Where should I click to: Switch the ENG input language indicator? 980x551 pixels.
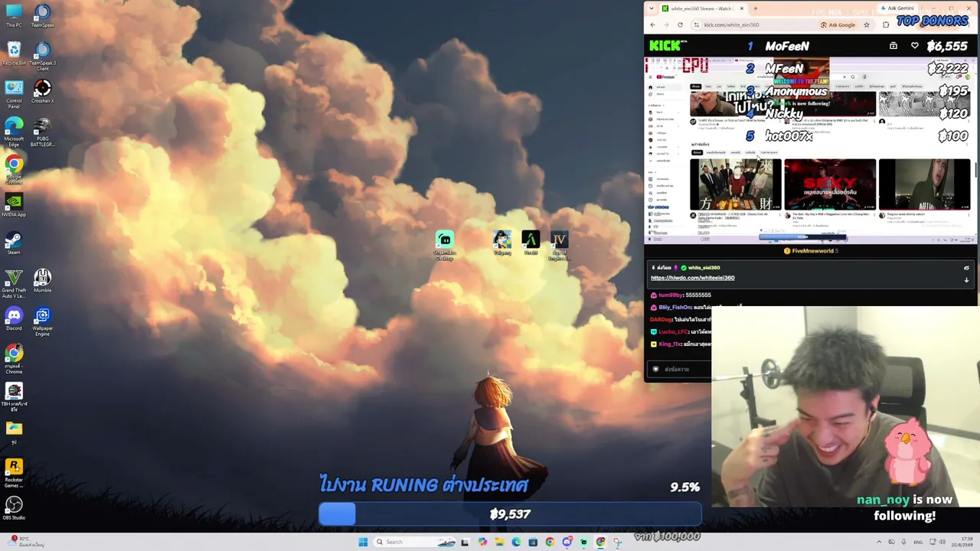(918, 542)
